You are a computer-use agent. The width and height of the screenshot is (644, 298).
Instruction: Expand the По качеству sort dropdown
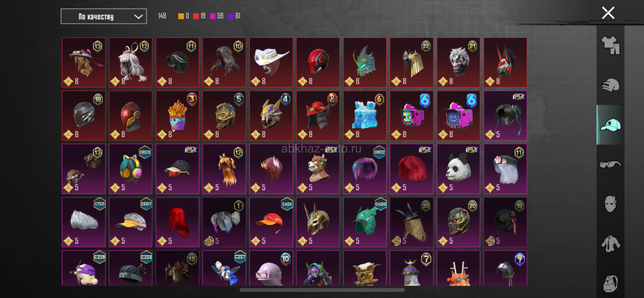click(104, 16)
